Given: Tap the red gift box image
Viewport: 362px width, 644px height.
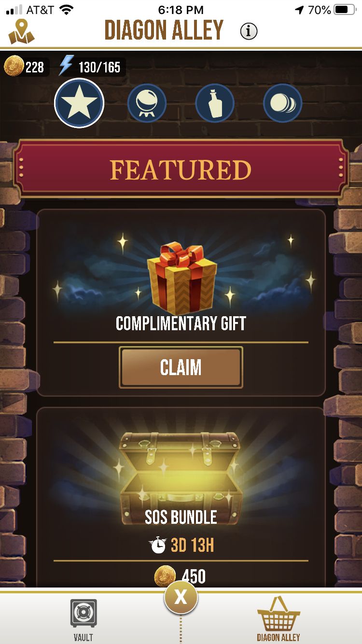Looking at the screenshot, I should [181, 279].
